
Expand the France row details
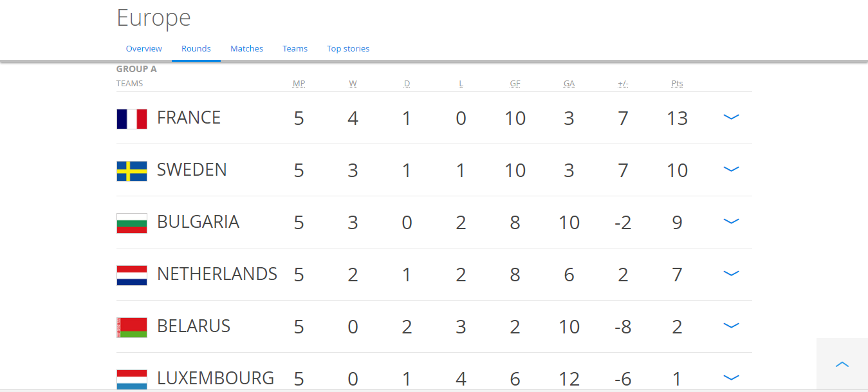click(x=731, y=117)
